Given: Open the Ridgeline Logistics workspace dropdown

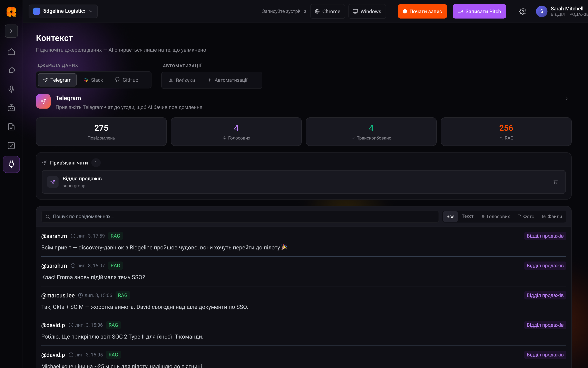Looking at the screenshot, I should coord(63,11).
